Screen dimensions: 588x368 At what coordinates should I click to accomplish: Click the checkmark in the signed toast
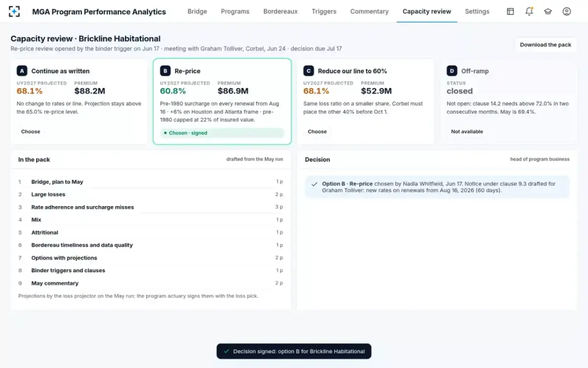pos(226,351)
